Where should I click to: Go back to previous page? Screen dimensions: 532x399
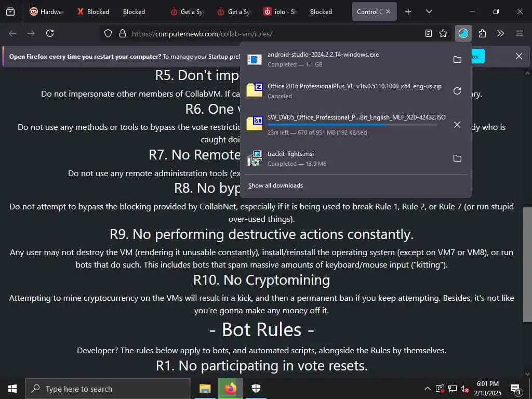click(12, 33)
